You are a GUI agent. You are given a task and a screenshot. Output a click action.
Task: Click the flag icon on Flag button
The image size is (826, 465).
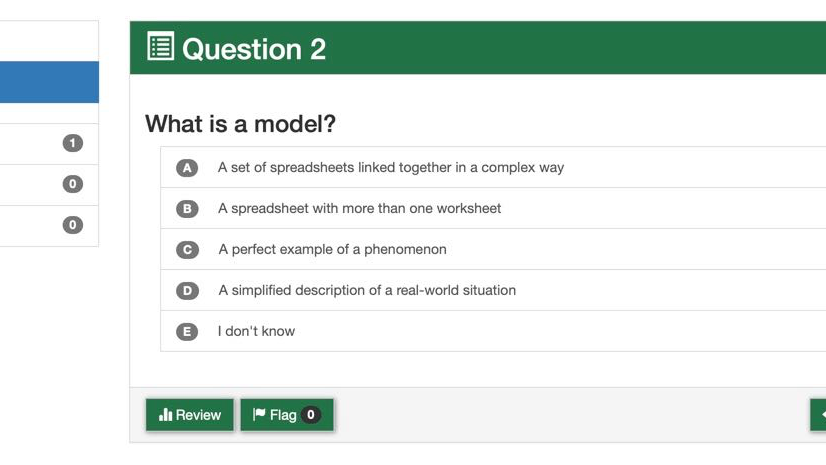coord(259,414)
